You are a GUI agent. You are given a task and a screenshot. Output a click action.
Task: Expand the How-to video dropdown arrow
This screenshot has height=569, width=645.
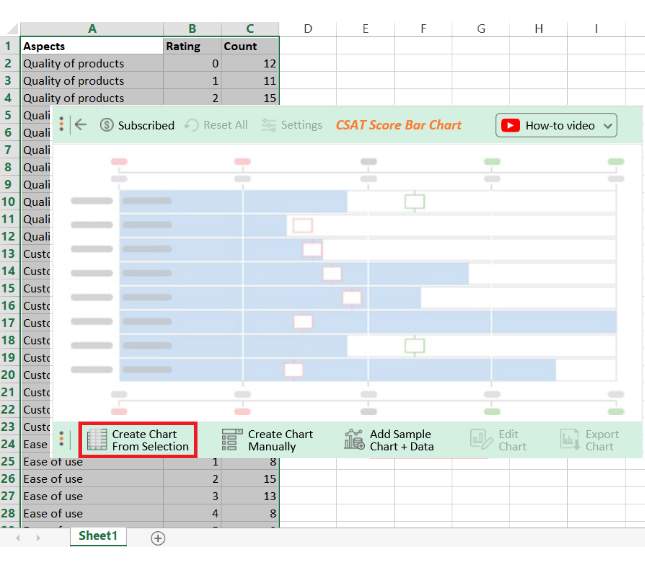pos(608,126)
